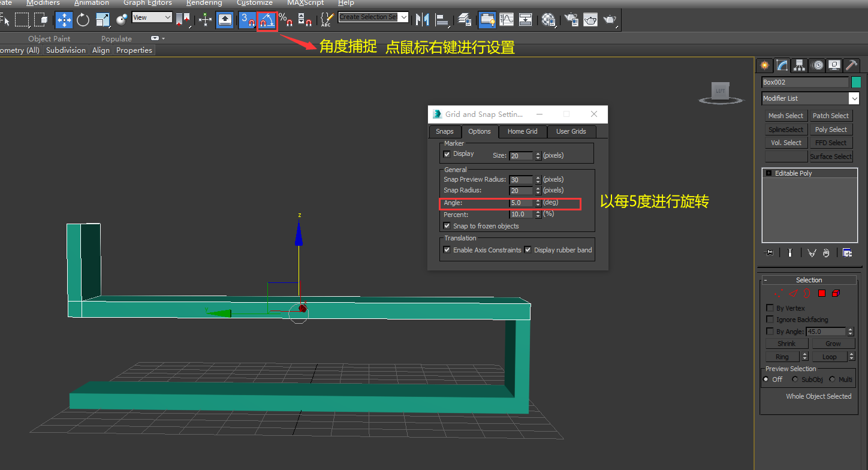Image resolution: width=868 pixels, height=470 pixels.
Task: Click the teal object color swatch
Action: 856,82
